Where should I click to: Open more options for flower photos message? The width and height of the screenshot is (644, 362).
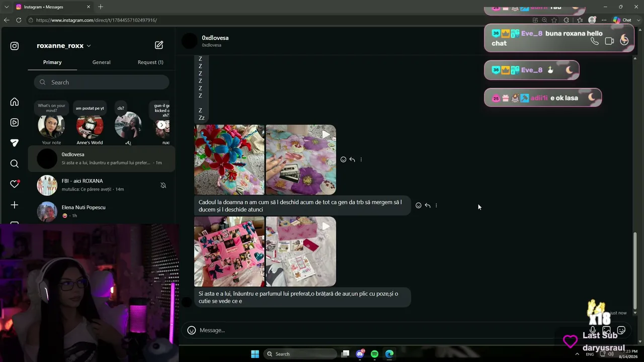(x=361, y=159)
